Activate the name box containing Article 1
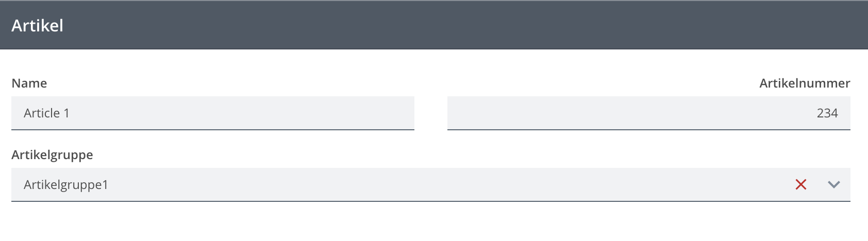The height and width of the screenshot is (241, 868). [213, 113]
